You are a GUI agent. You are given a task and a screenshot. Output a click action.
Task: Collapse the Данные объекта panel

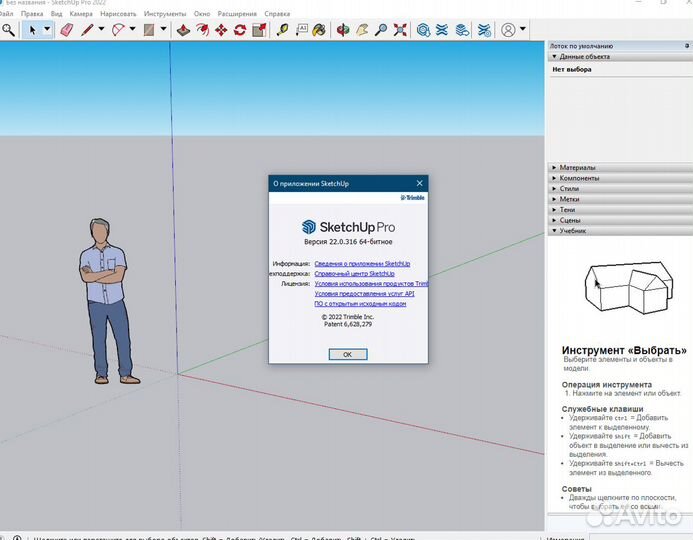620,57
